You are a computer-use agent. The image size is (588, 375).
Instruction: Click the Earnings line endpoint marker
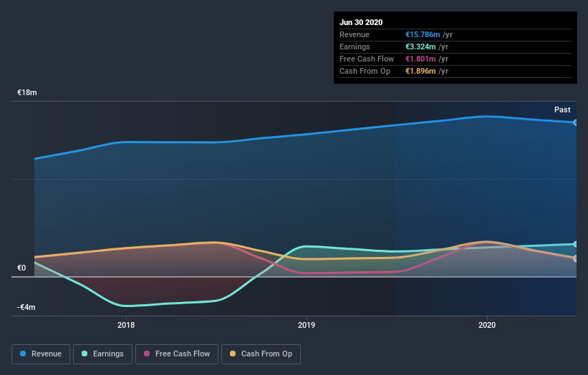[575, 244]
